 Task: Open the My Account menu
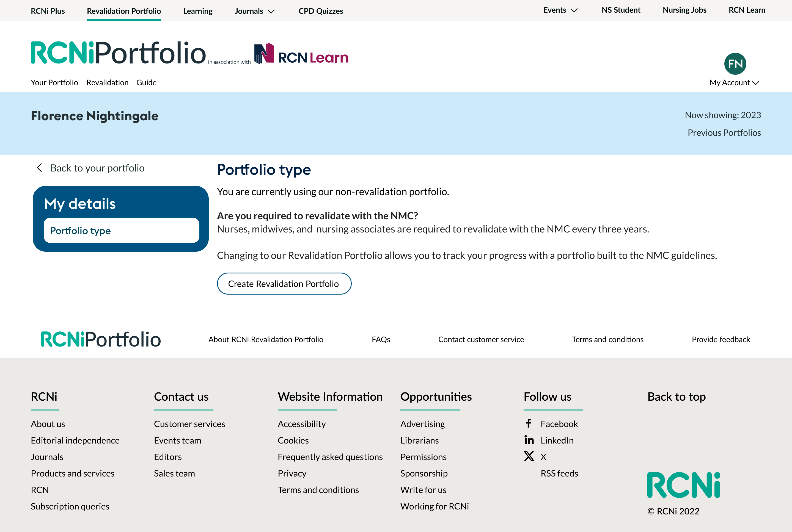(734, 82)
